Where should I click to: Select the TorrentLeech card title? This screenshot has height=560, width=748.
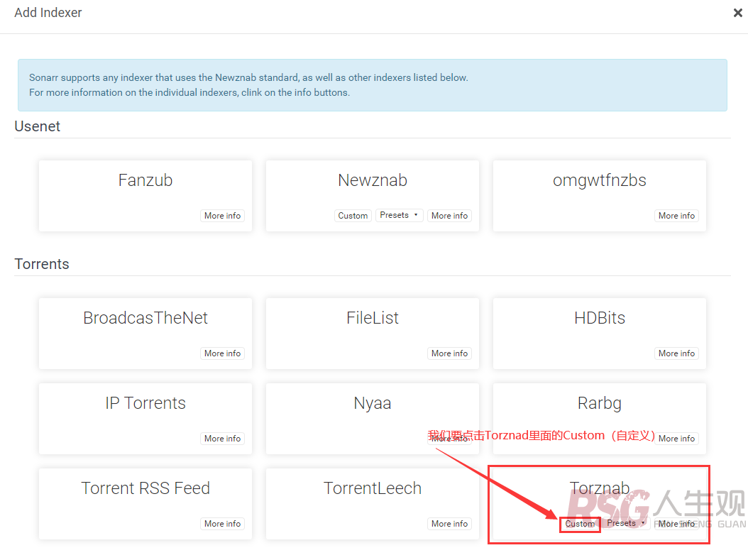(373, 488)
